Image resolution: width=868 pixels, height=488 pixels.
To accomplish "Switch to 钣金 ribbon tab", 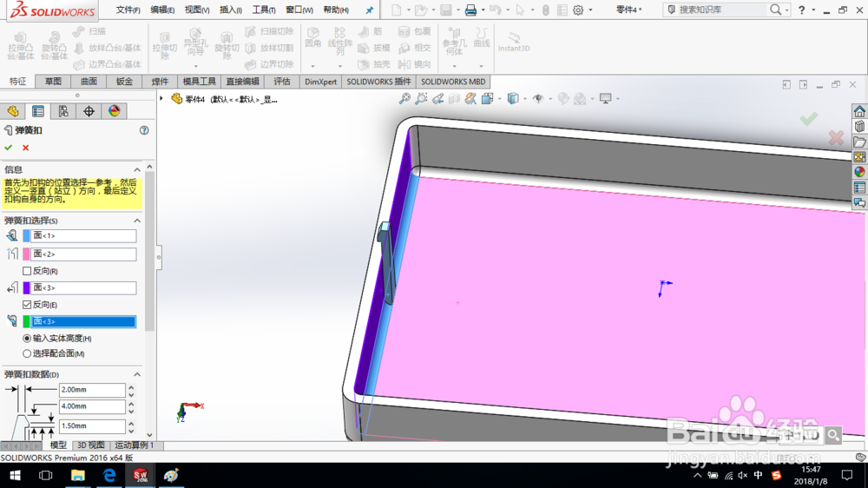I will click(x=124, y=82).
